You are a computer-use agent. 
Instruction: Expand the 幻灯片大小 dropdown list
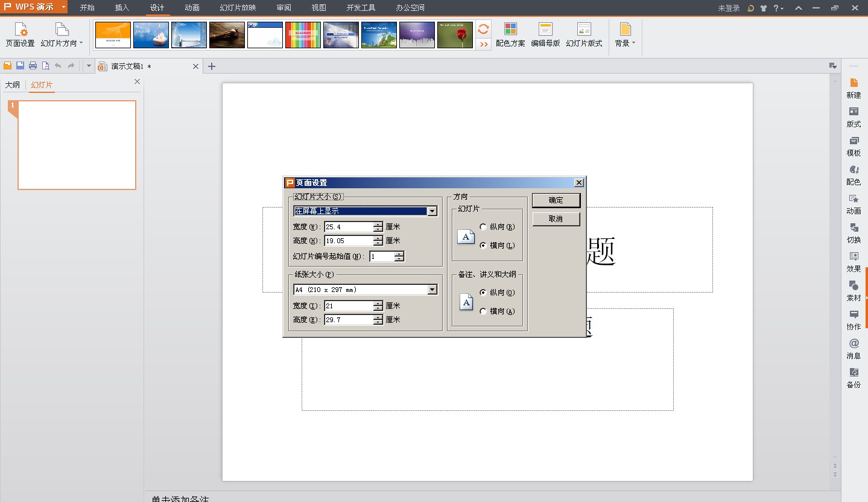[x=432, y=211]
